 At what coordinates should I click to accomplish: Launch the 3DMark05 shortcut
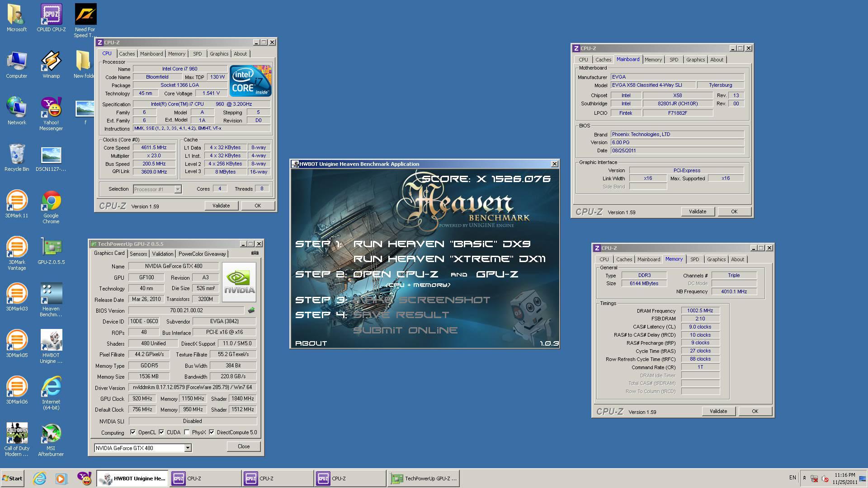pos(17,344)
